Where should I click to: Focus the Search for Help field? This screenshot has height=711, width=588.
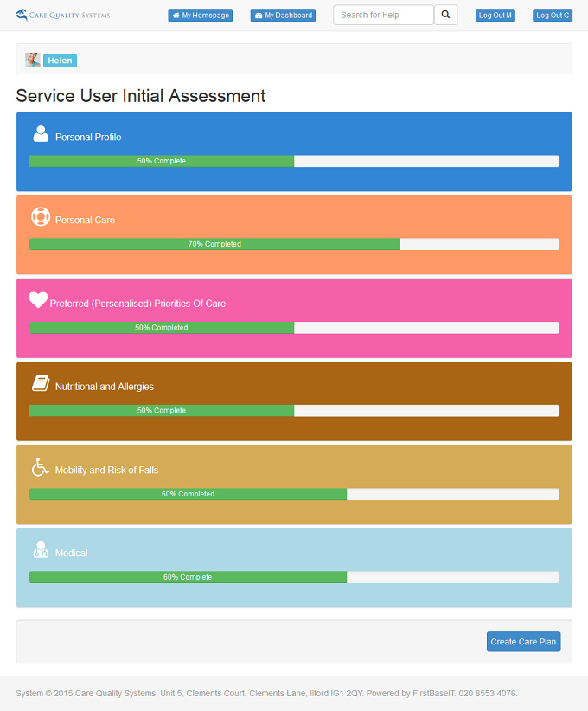click(x=384, y=15)
